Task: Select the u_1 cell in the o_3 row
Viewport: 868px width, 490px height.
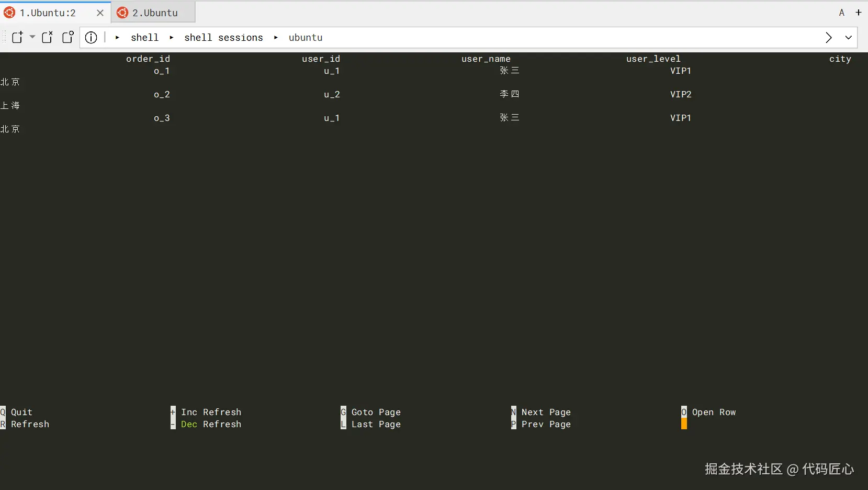Action: pyautogui.click(x=332, y=118)
